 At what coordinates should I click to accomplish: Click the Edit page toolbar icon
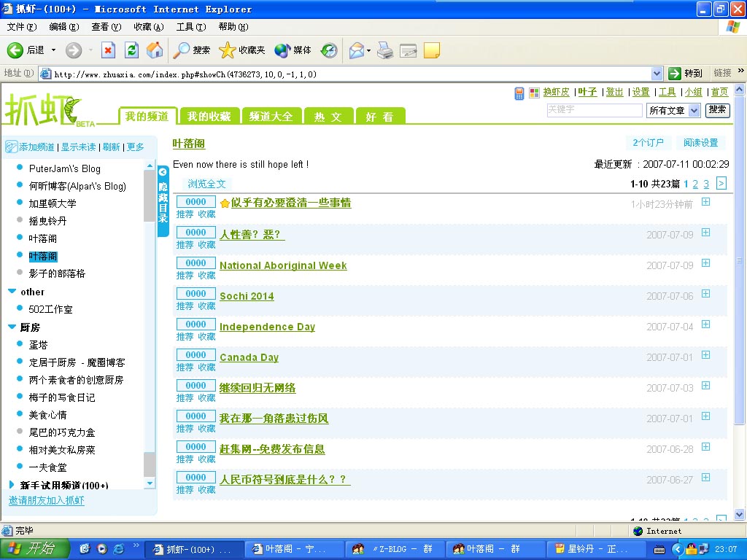[409, 50]
